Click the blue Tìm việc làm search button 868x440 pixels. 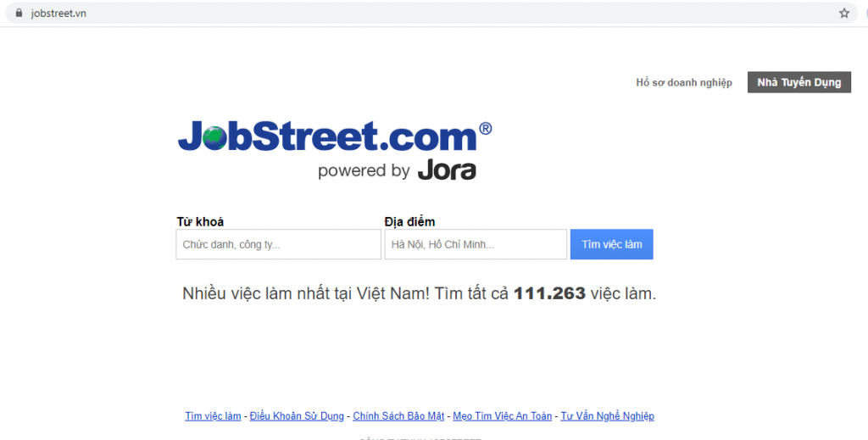[x=612, y=244]
